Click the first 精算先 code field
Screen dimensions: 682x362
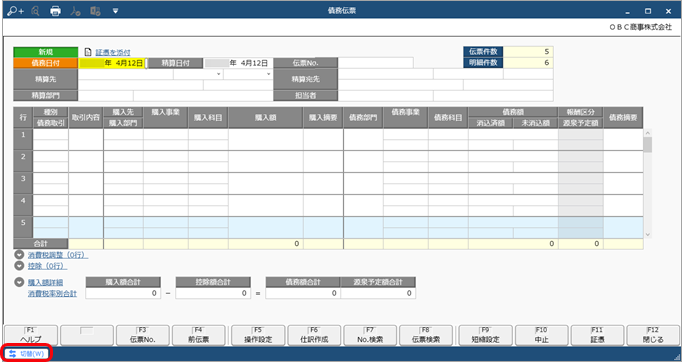(x=126, y=74)
